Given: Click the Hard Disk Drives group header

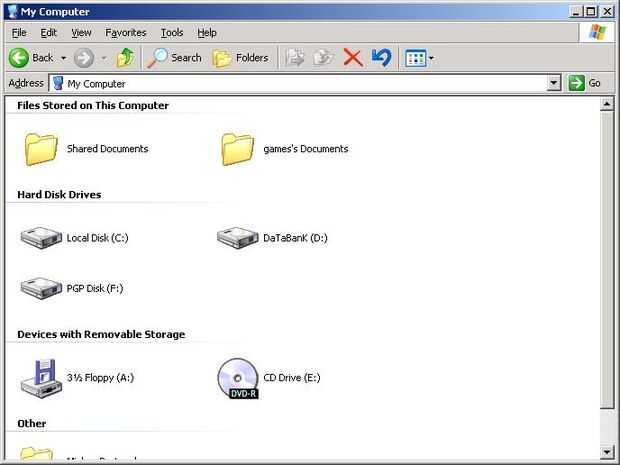Looking at the screenshot, I should tap(59, 195).
